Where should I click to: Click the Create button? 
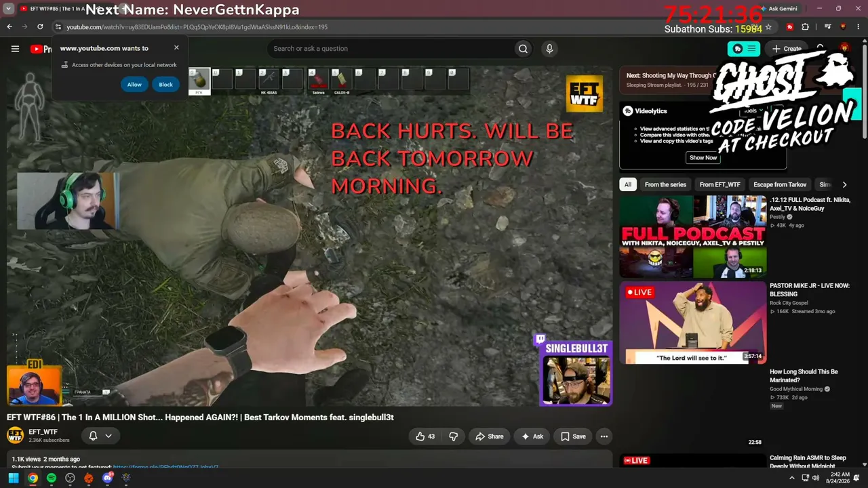pyautogui.click(x=787, y=49)
